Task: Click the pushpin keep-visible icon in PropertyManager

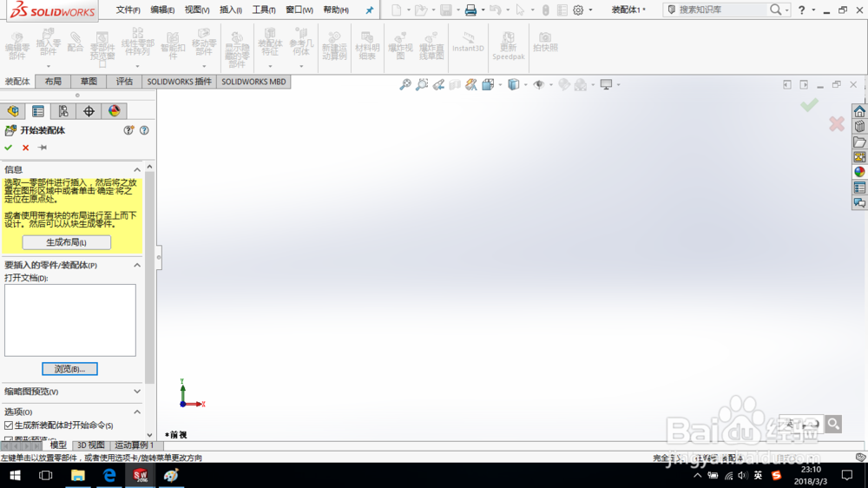Action: 42,148
